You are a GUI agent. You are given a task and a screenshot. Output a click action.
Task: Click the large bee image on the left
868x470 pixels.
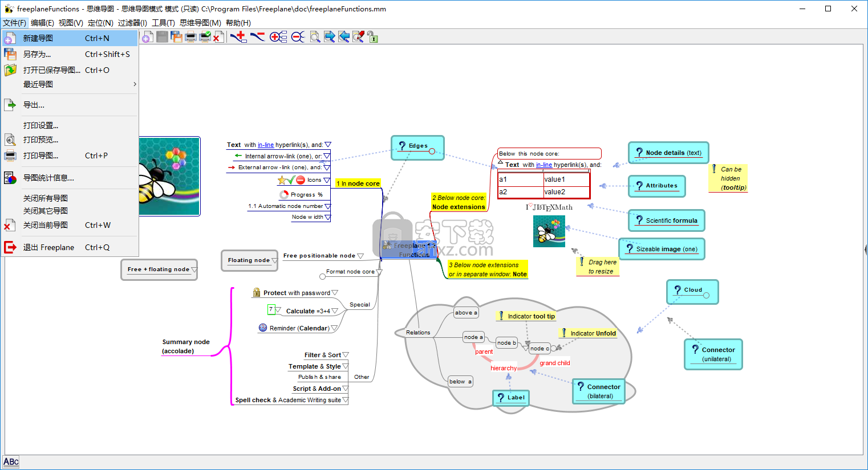pos(169,176)
